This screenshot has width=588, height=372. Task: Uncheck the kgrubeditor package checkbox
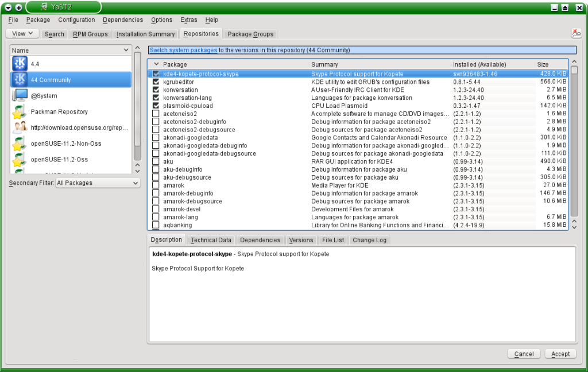(x=156, y=82)
